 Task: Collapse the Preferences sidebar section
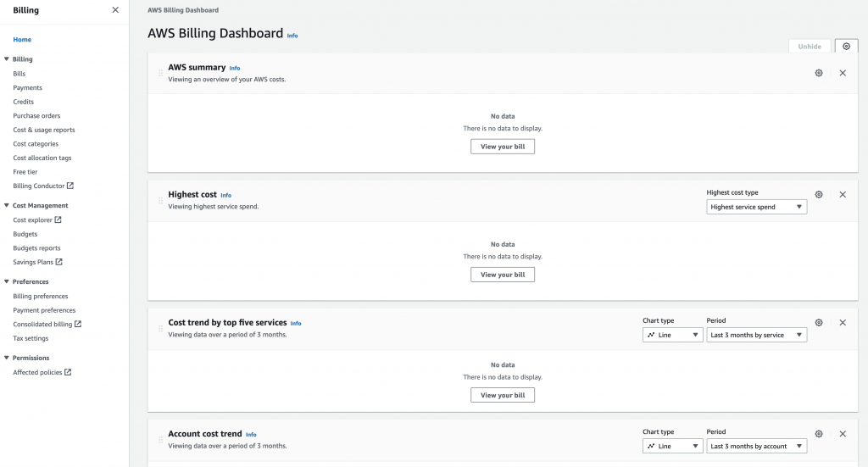(x=7, y=281)
